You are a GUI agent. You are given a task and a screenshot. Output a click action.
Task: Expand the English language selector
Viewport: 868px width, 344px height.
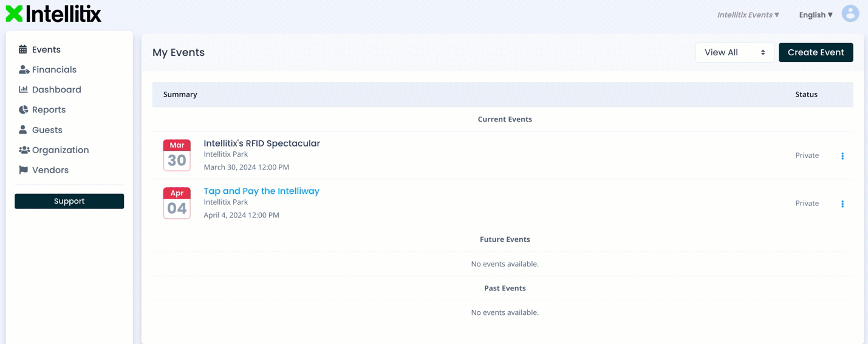(815, 15)
